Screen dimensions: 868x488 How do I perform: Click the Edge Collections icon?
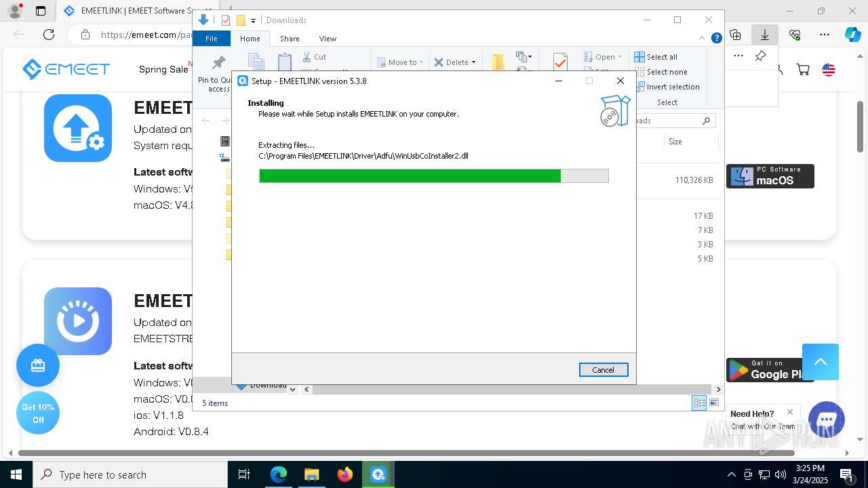click(736, 35)
